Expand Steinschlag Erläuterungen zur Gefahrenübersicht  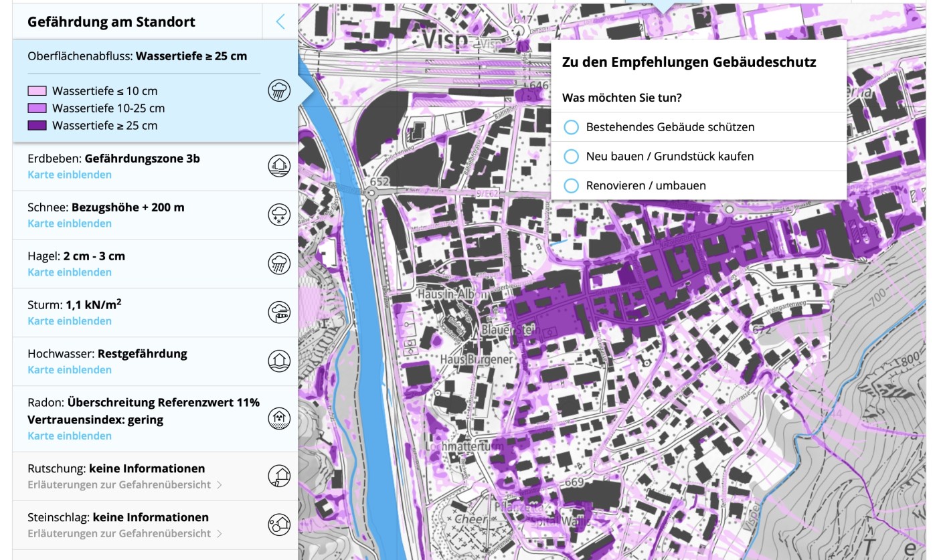pos(124,533)
